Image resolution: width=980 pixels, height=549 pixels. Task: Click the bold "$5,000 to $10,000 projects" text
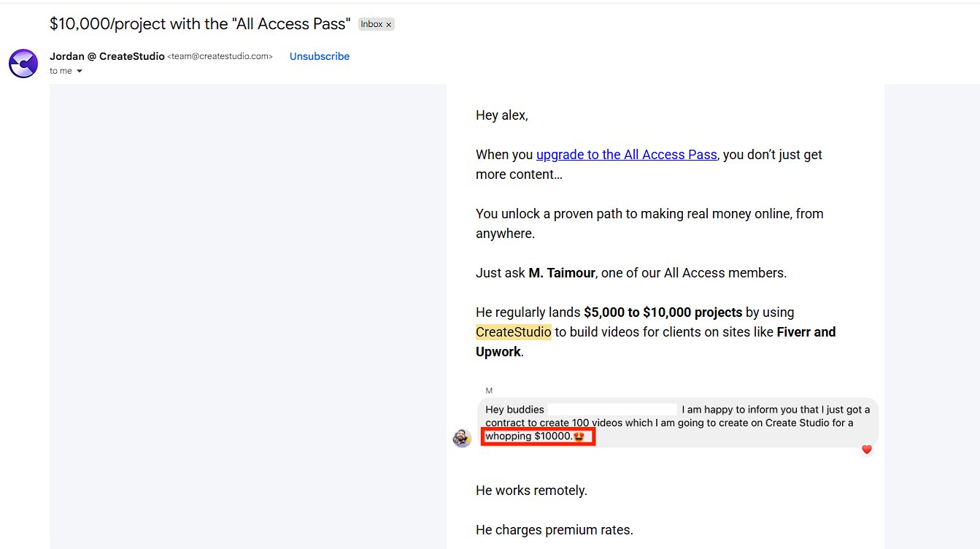pos(663,312)
